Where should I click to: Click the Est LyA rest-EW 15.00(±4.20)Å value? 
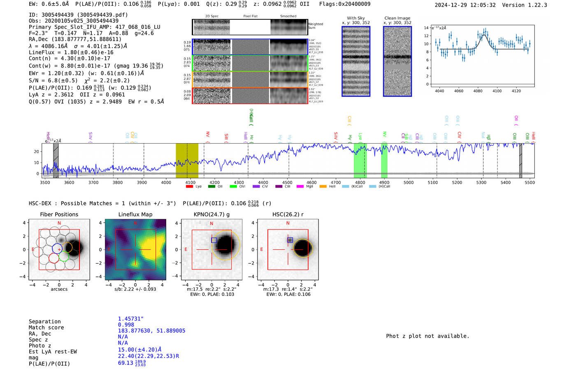pos(139,350)
